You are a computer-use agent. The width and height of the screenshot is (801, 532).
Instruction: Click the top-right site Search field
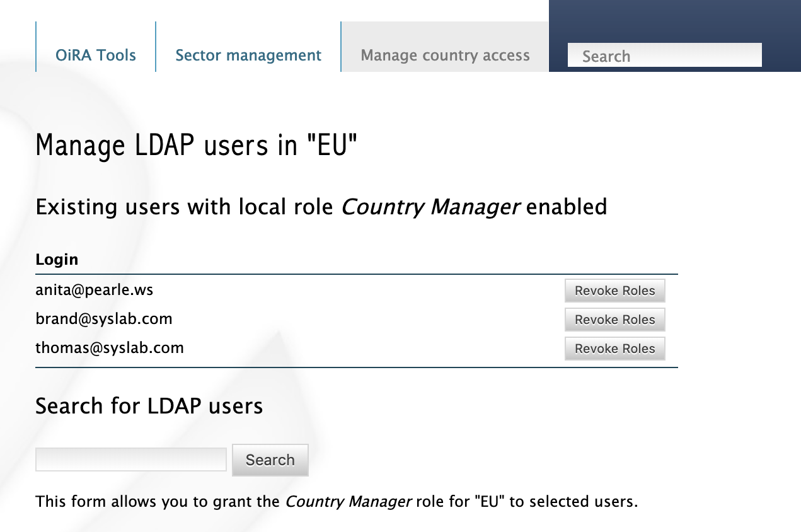pyautogui.click(x=664, y=55)
